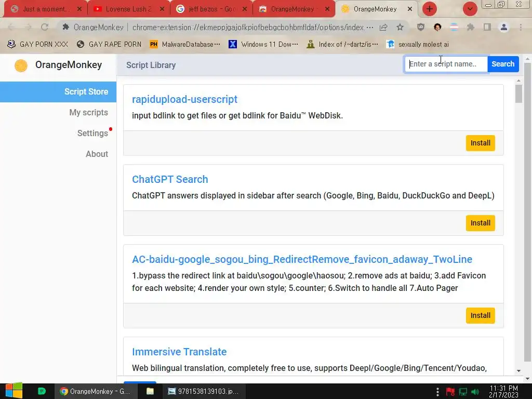The height and width of the screenshot is (399, 532).
Task: Open the tab search dropdown chevron
Action: 470,9
